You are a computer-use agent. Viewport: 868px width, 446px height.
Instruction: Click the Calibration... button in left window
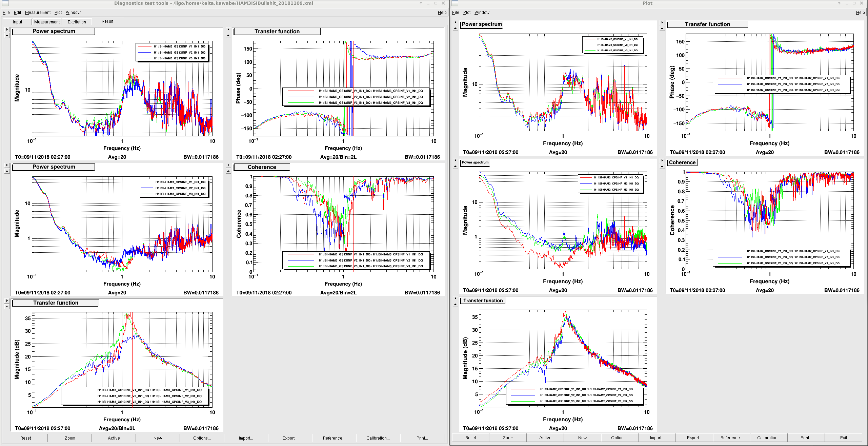click(378, 438)
